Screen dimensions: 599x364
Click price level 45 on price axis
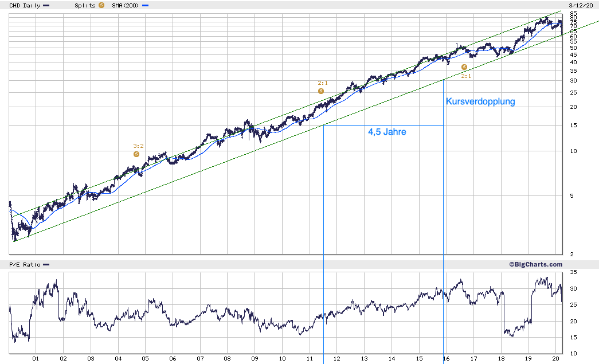(573, 55)
